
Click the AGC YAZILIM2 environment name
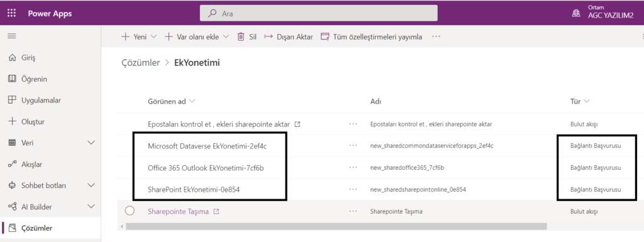[610, 16]
